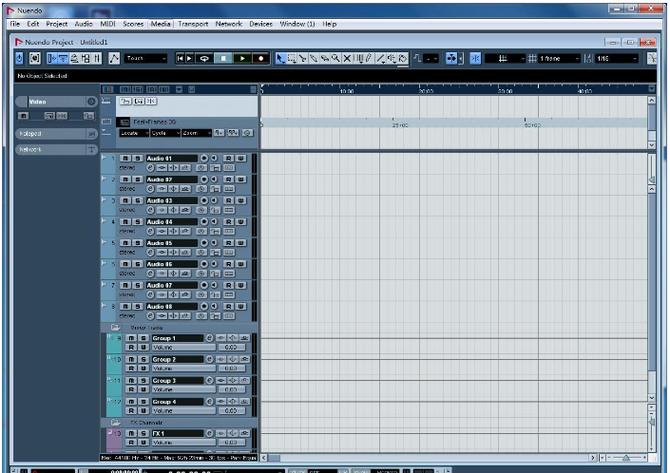Screen dimensions: 670x473
Task: Click the Stop transport button
Action: (223, 58)
